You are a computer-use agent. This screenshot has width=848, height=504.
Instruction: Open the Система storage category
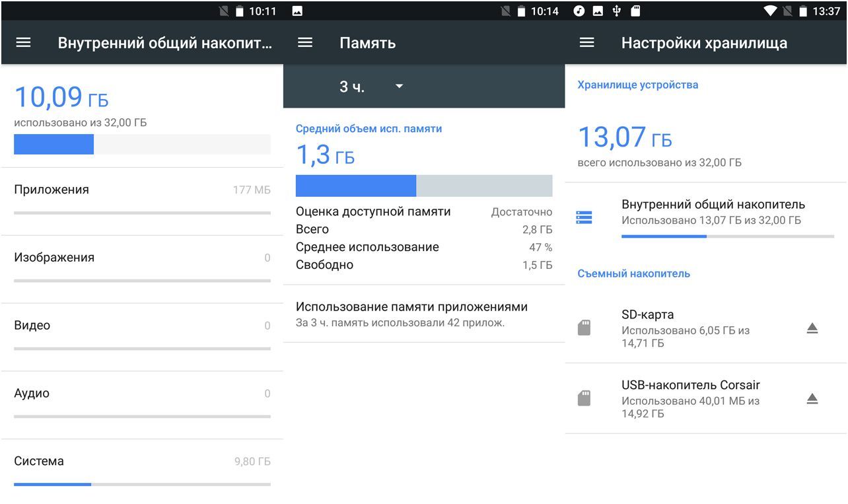(142, 461)
